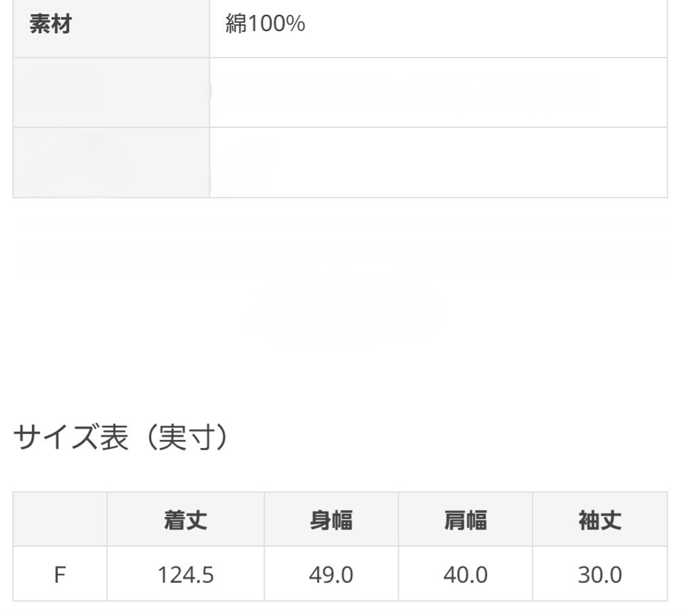The height and width of the screenshot is (616, 684).
Task: Click the 30.0 sleeve length value
Action: click(599, 575)
